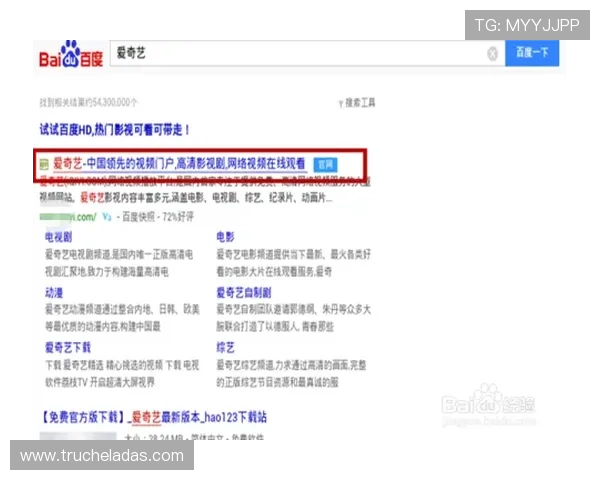600x480 pixels.
Task: Open the 电视剧 sublink
Action: tap(58, 237)
